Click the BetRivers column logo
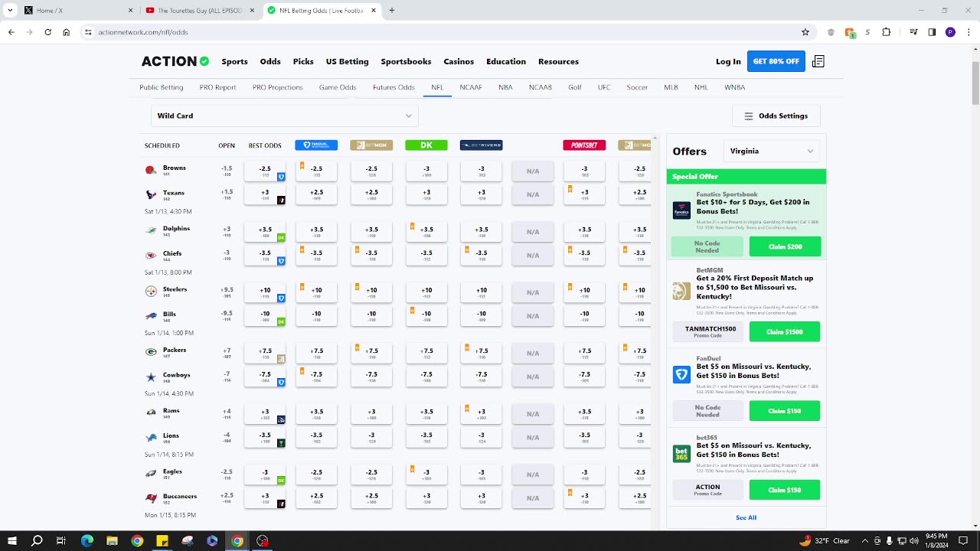The width and height of the screenshot is (980, 551). (x=482, y=145)
